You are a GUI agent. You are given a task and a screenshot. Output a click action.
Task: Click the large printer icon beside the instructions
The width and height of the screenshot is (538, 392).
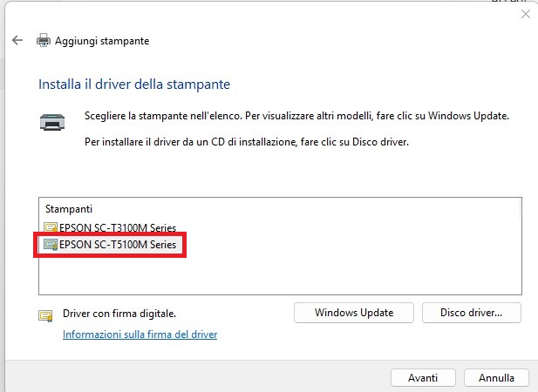52,122
